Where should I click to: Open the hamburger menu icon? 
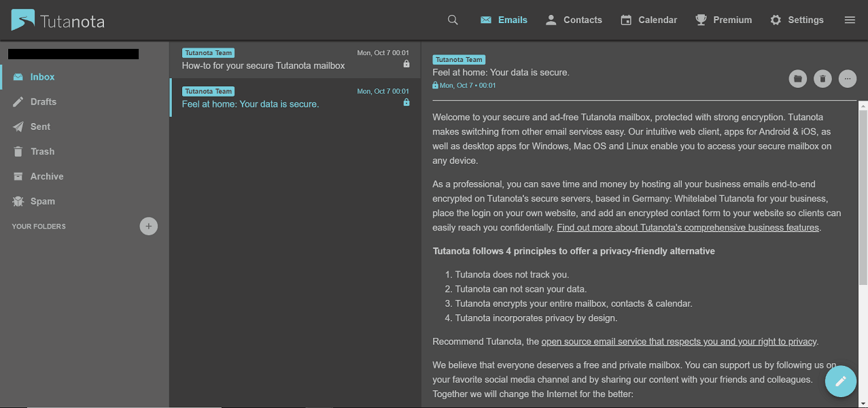click(850, 20)
